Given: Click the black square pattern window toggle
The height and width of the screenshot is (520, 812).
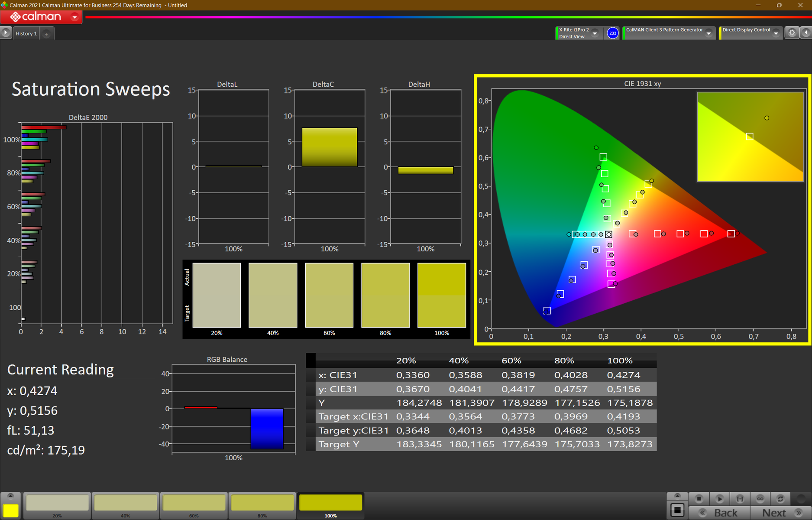Looking at the screenshot, I should 677,510.
